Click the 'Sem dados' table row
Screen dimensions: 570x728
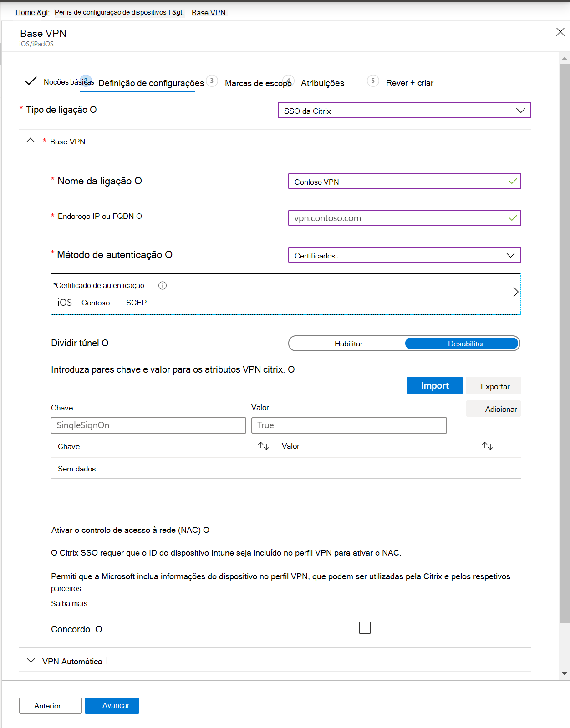point(285,469)
